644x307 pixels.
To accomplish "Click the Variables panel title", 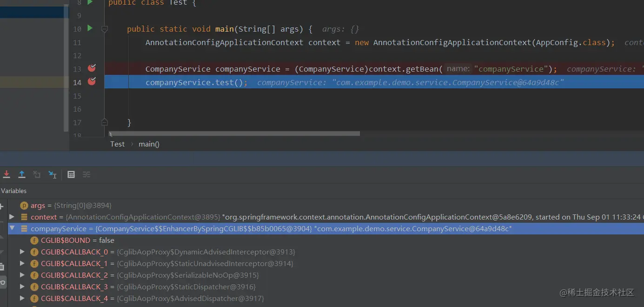I will (x=13, y=191).
